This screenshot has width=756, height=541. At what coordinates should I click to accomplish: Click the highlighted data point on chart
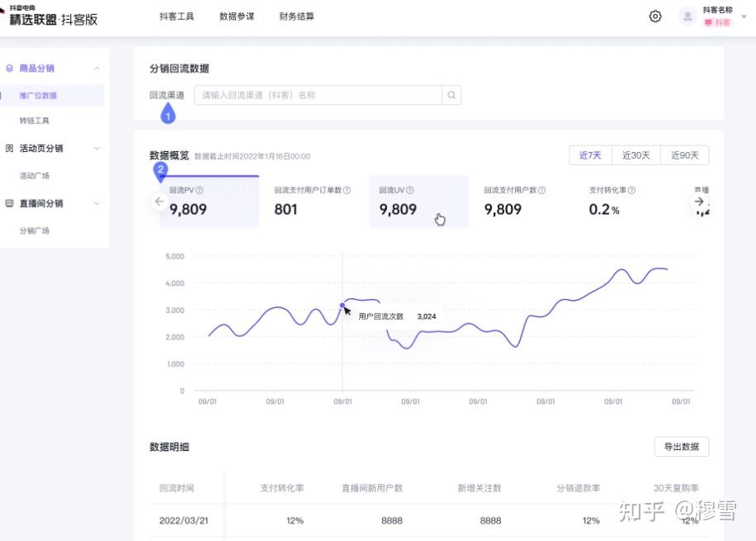coord(343,306)
